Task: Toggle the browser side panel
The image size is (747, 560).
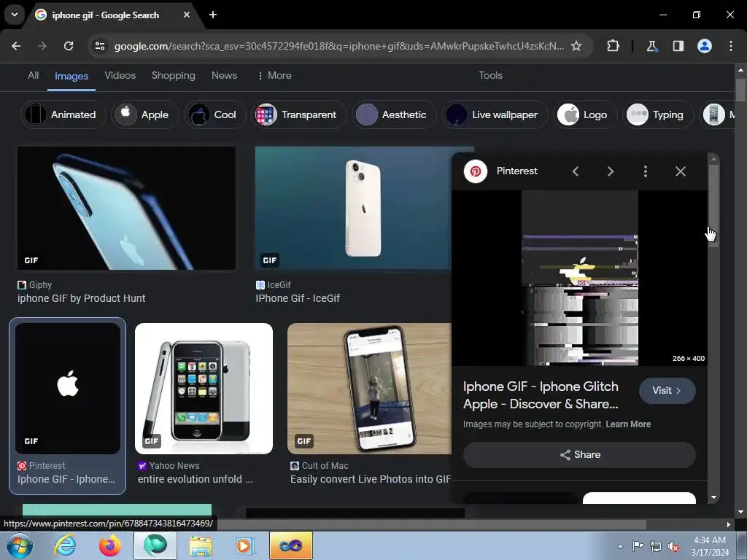Action: pyautogui.click(x=678, y=46)
